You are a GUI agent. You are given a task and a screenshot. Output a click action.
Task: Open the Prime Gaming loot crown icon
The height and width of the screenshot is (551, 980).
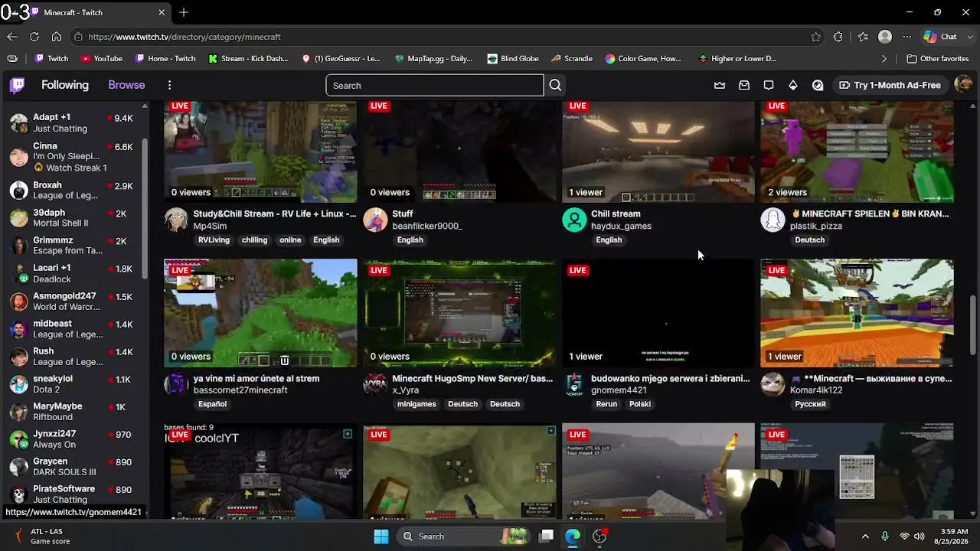pyautogui.click(x=720, y=85)
